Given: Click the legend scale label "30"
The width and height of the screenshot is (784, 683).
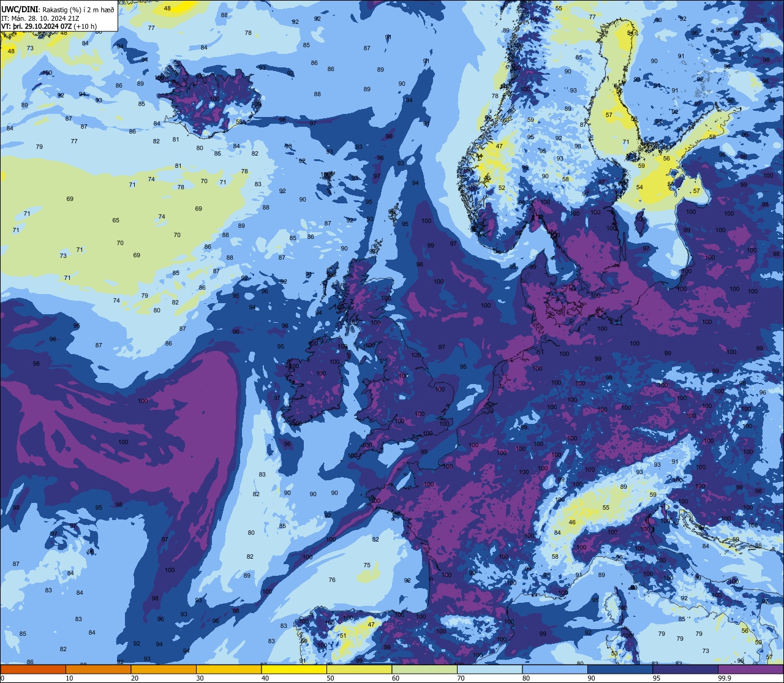Looking at the screenshot, I should coord(200,678).
